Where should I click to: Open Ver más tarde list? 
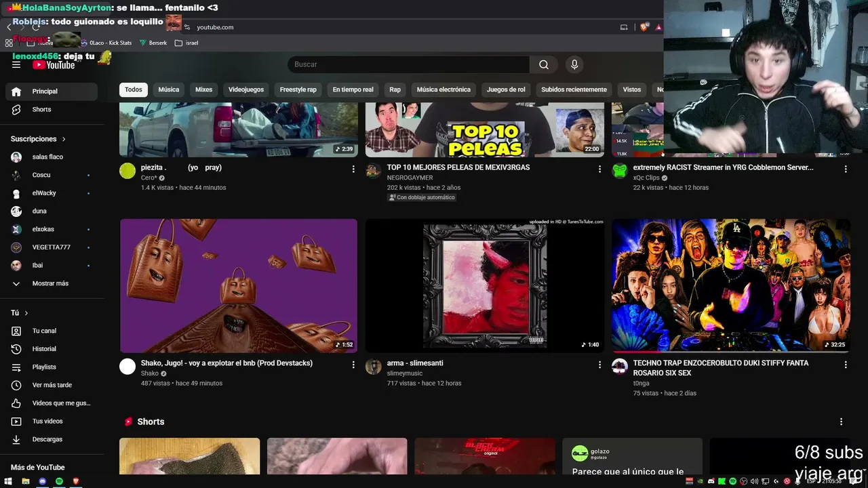pyautogui.click(x=52, y=385)
